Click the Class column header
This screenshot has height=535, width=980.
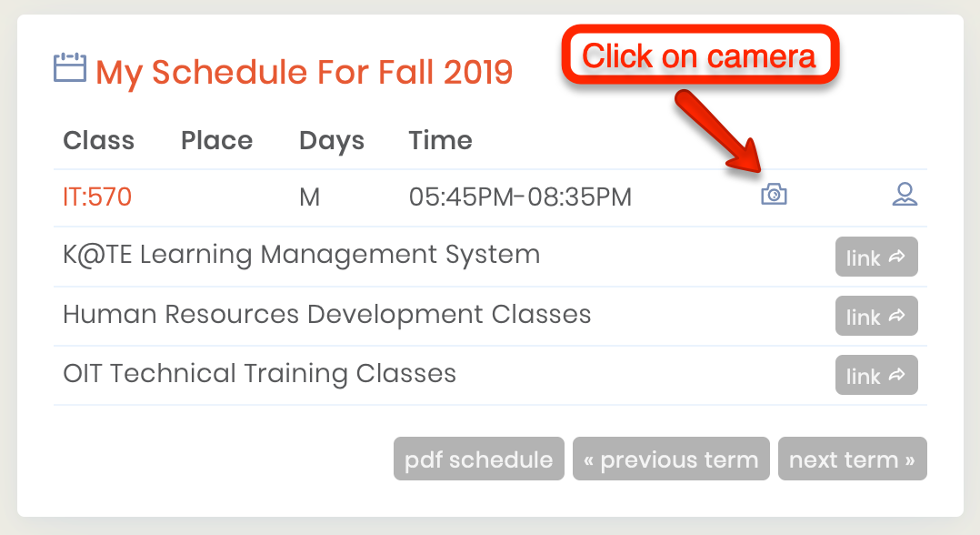tap(98, 141)
